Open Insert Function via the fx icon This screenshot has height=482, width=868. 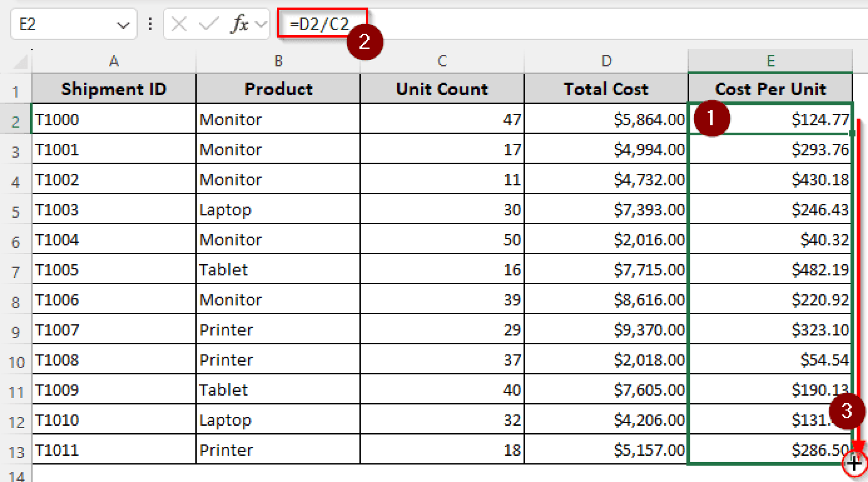click(239, 24)
